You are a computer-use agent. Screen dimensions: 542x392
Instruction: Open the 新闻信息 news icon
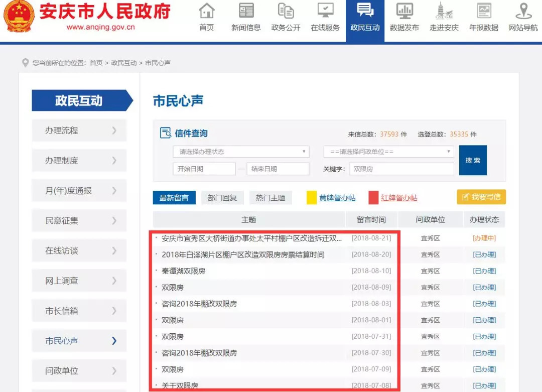pyautogui.click(x=246, y=11)
